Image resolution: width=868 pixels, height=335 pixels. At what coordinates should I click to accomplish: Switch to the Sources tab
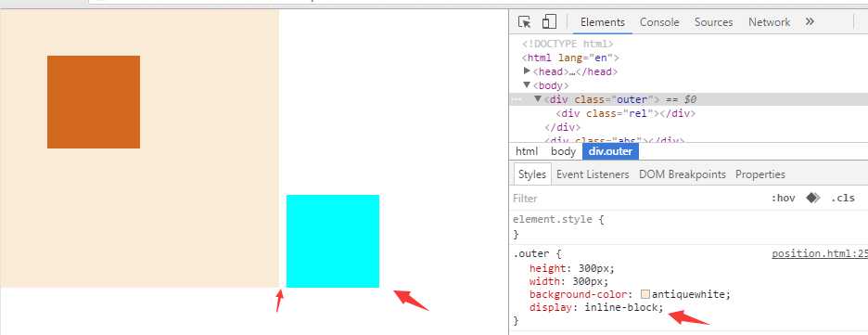(713, 22)
